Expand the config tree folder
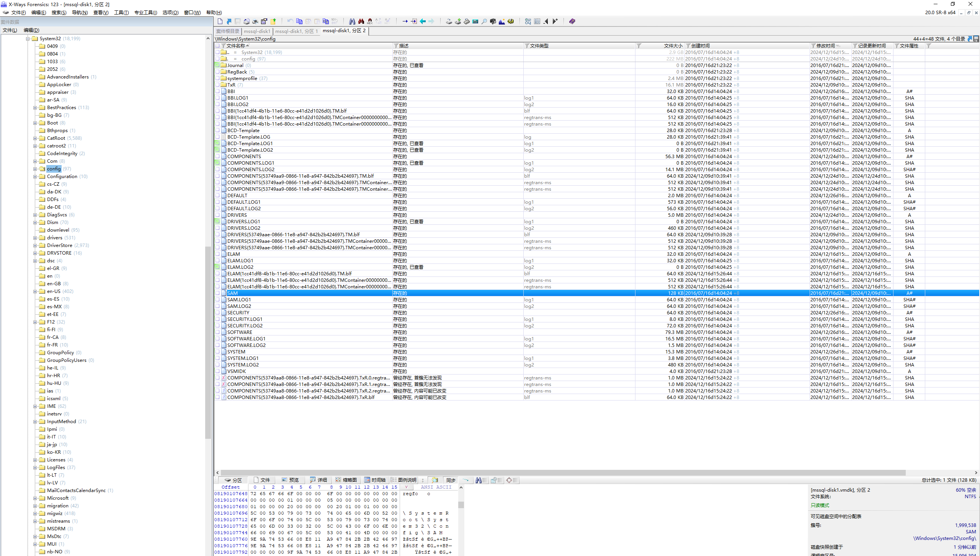980x556 pixels. 35,169
